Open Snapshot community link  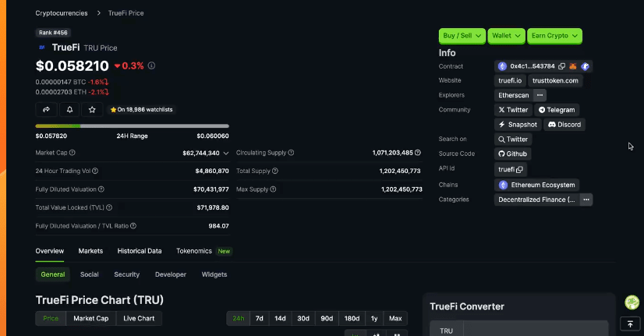tap(518, 125)
